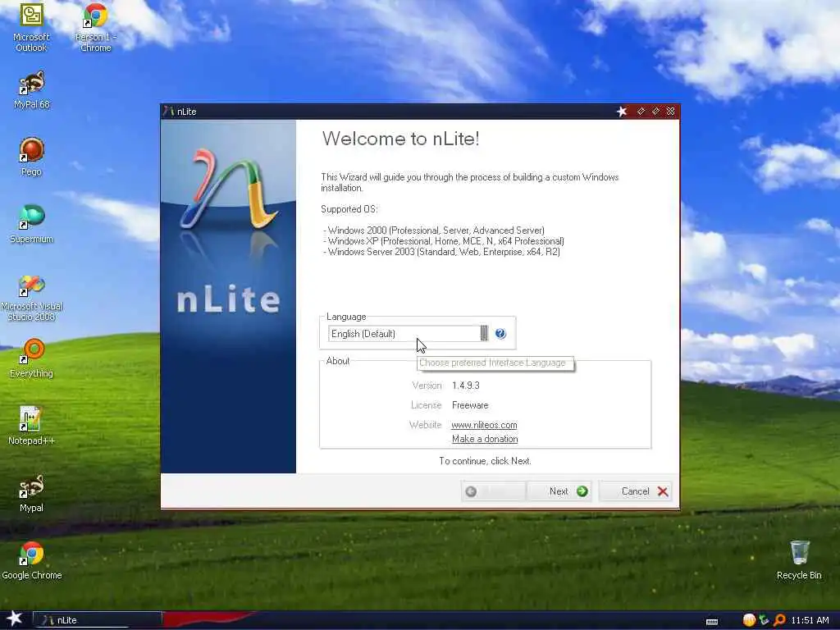Launch Microsoft Visual Studio 2008 shortcut

(x=32, y=298)
